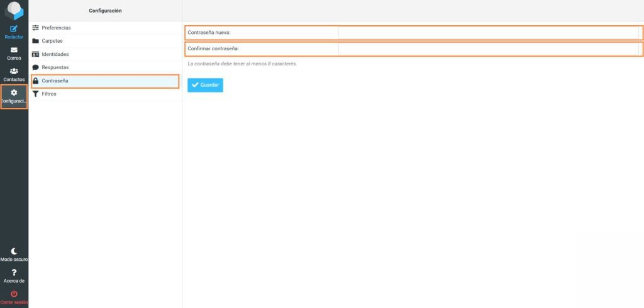Click the Carpetas folder icon
This screenshot has height=308, width=644.
[x=36, y=41]
